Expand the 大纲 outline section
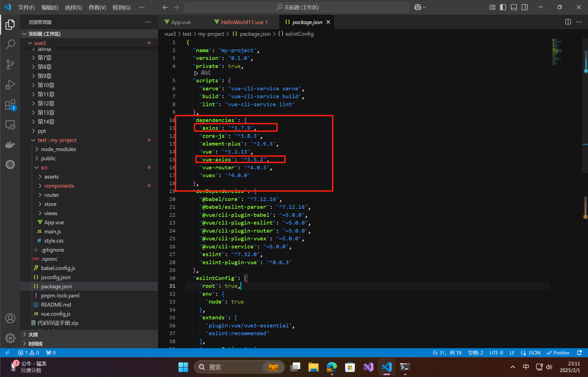Screen dimensions: 588x377 click(x=33, y=335)
